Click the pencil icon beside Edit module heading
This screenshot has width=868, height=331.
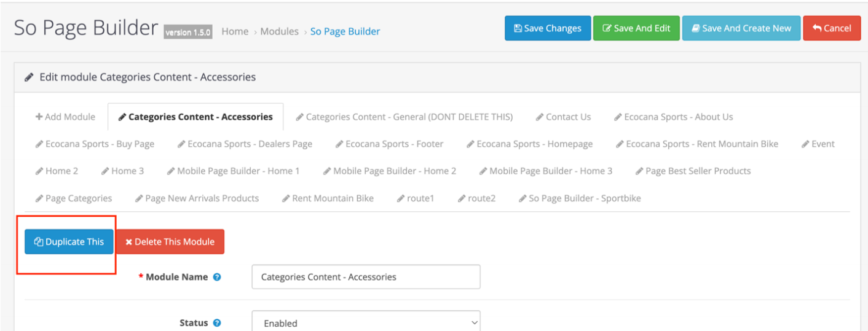[29, 77]
